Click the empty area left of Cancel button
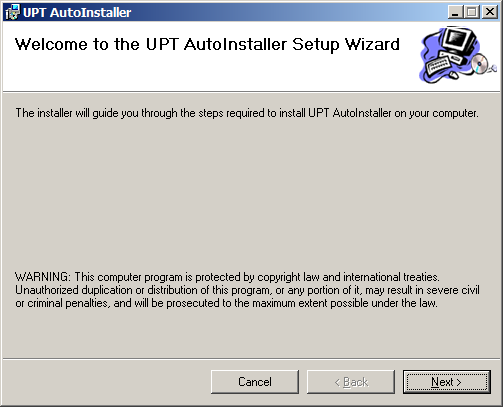This screenshot has height=407, width=503. pyautogui.click(x=107, y=382)
